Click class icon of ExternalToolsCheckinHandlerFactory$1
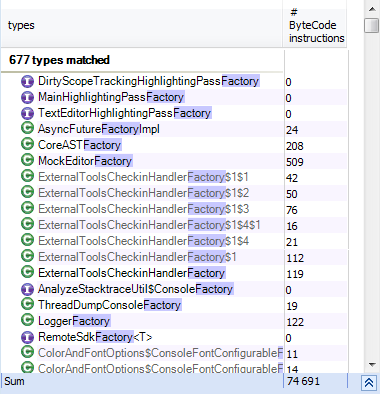The width and height of the screenshot is (380, 394). tap(27, 256)
